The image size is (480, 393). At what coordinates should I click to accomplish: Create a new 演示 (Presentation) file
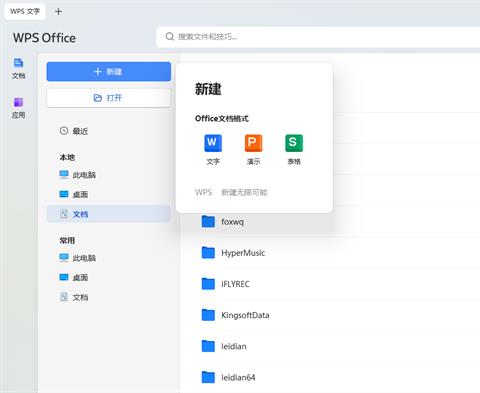pyautogui.click(x=253, y=149)
